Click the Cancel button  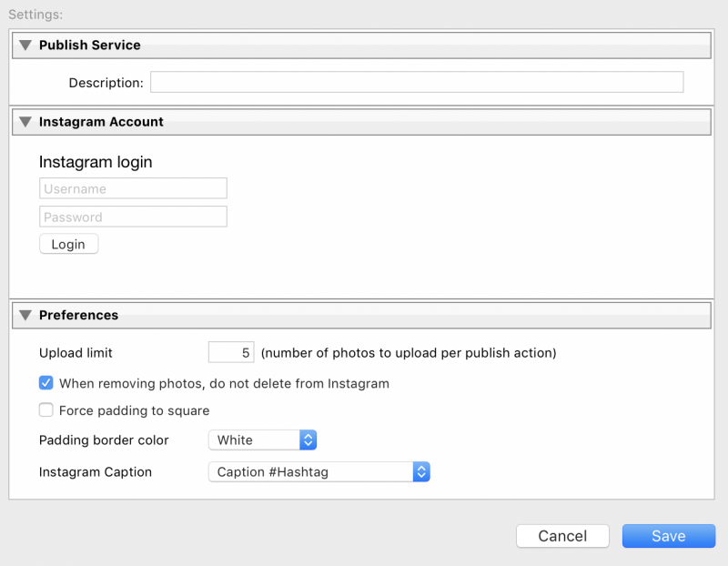coord(562,536)
